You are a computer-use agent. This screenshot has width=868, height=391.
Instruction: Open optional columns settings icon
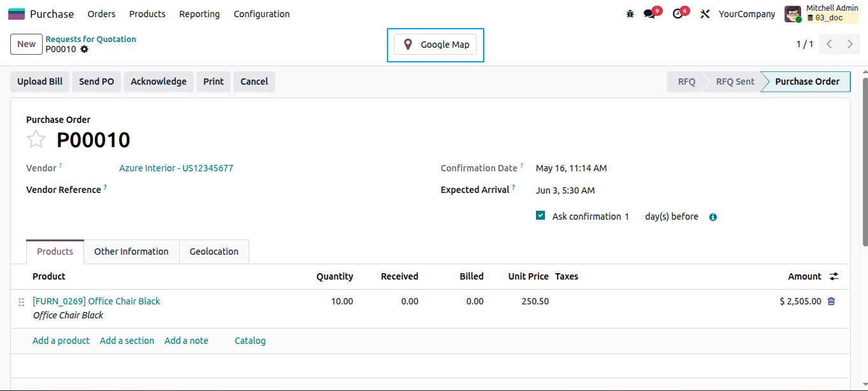pyautogui.click(x=834, y=276)
